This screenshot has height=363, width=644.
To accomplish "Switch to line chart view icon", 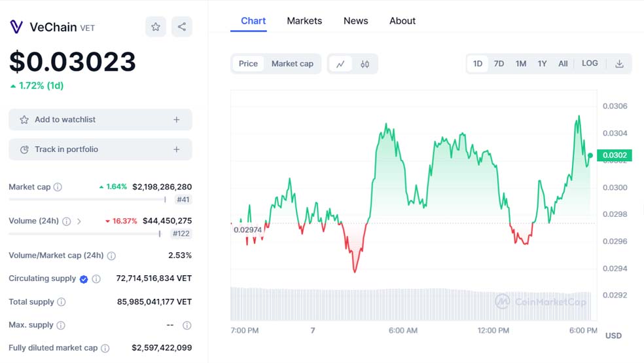I will pyautogui.click(x=340, y=64).
